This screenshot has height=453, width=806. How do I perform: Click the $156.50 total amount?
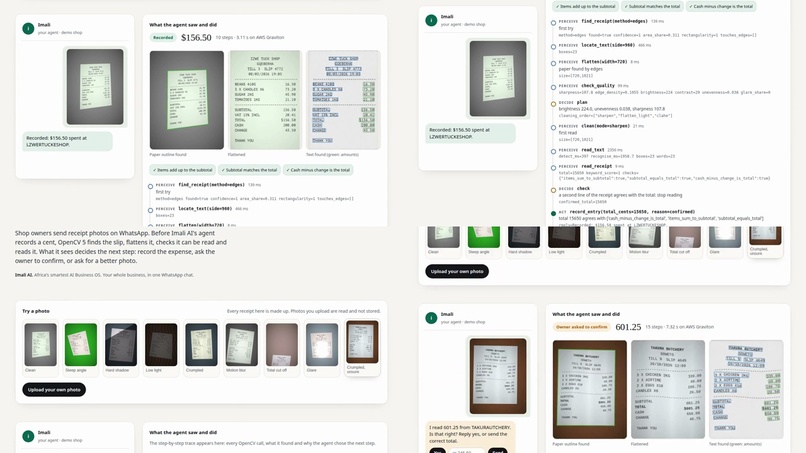(196, 38)
